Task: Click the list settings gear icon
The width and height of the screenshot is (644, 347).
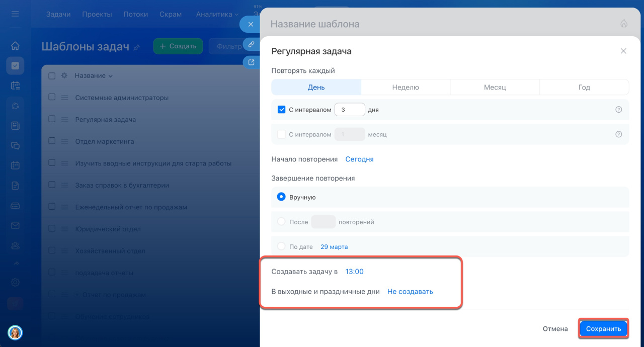Action: [x=64, y=76]
